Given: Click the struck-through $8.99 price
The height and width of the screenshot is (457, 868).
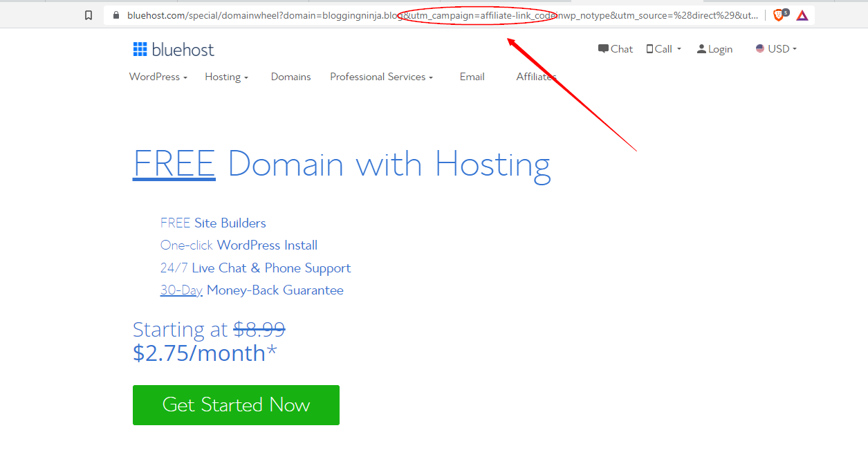Looking at the screenshot, I should (x=259, y=329).
